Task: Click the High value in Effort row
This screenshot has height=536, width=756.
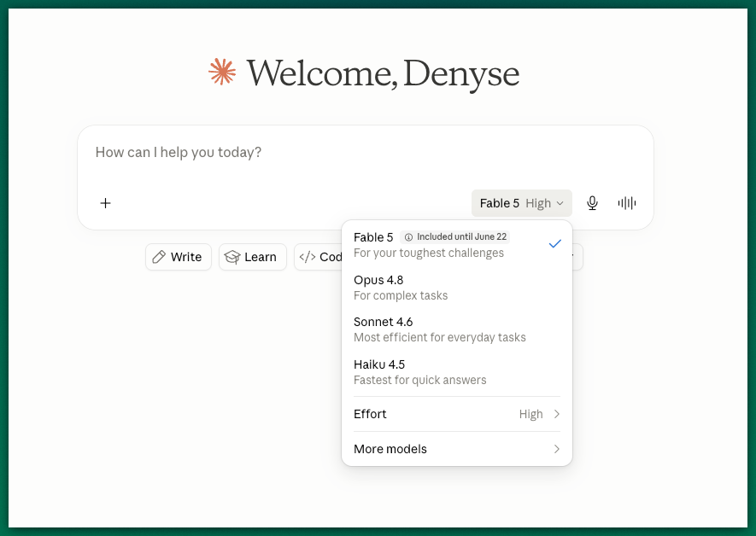Action: [x=530, y=414]
